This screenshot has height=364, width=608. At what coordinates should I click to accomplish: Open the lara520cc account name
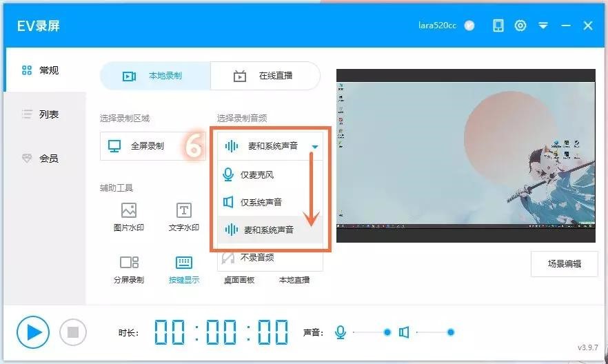[x=437, y=26]
